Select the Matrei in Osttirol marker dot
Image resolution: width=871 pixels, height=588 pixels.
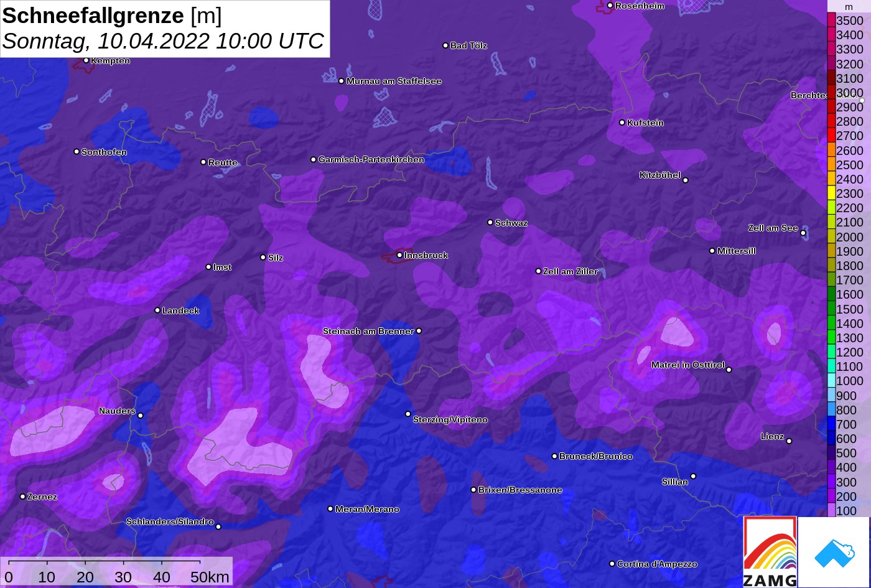coord(729,370)
